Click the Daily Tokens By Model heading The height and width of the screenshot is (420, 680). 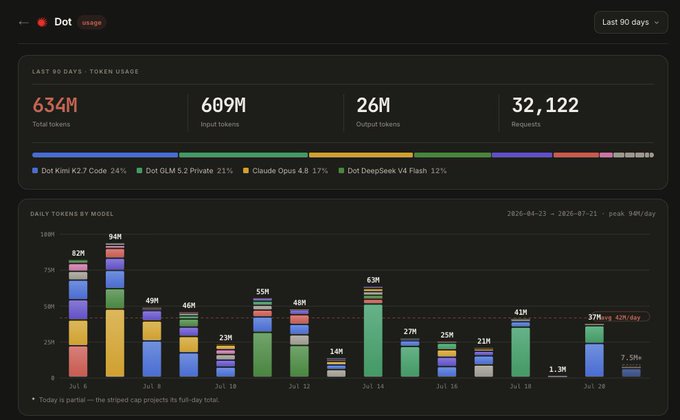72,213
